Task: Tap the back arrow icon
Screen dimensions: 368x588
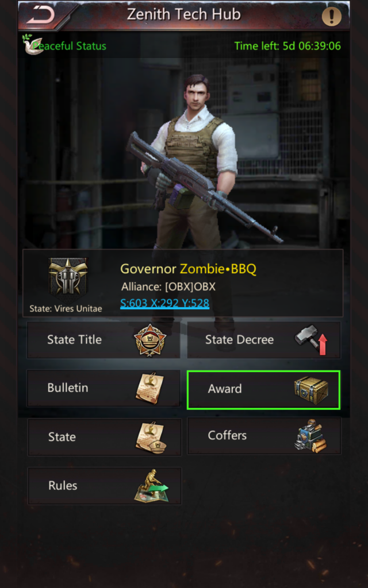Action: pos(41,16)
